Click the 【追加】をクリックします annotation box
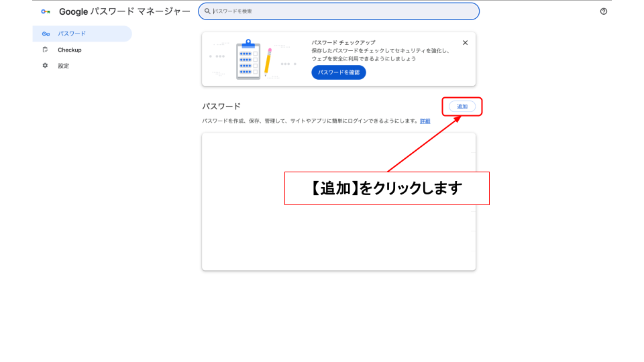 pos(387,188)
